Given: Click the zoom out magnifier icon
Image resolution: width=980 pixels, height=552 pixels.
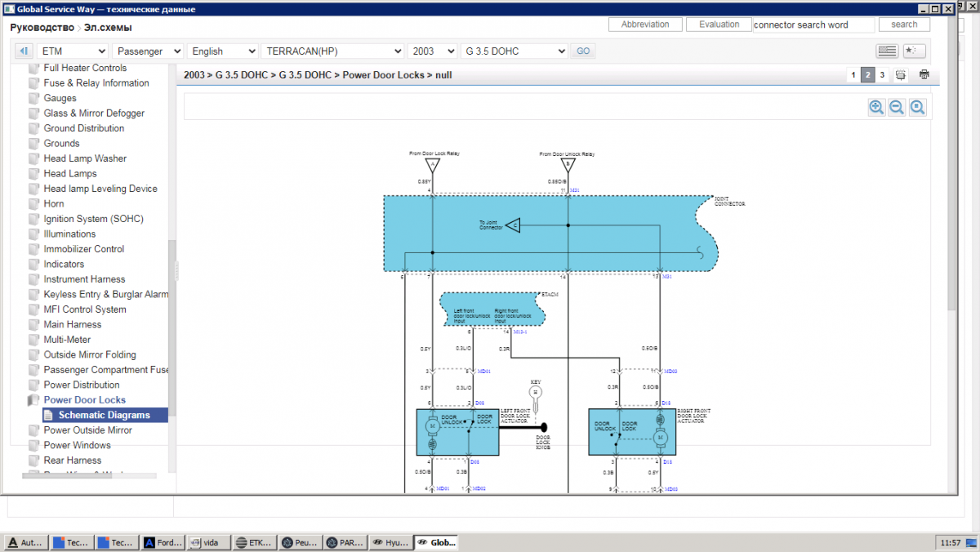Looking at the screenshot, I should pos(897,108).
